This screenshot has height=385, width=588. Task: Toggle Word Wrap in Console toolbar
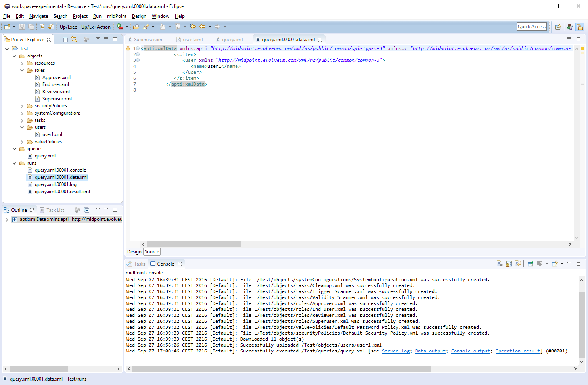click(x=518, y=264)
